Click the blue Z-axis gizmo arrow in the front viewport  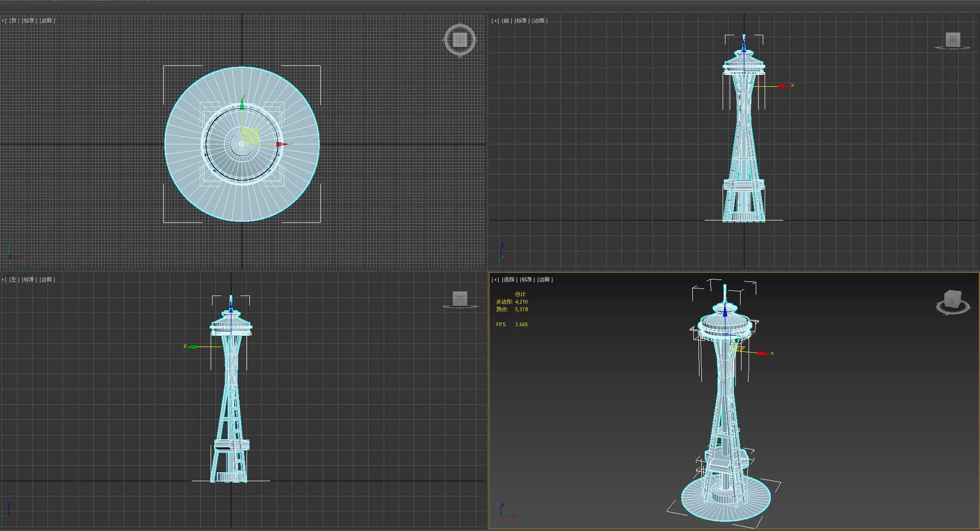(x=744, y=46)
